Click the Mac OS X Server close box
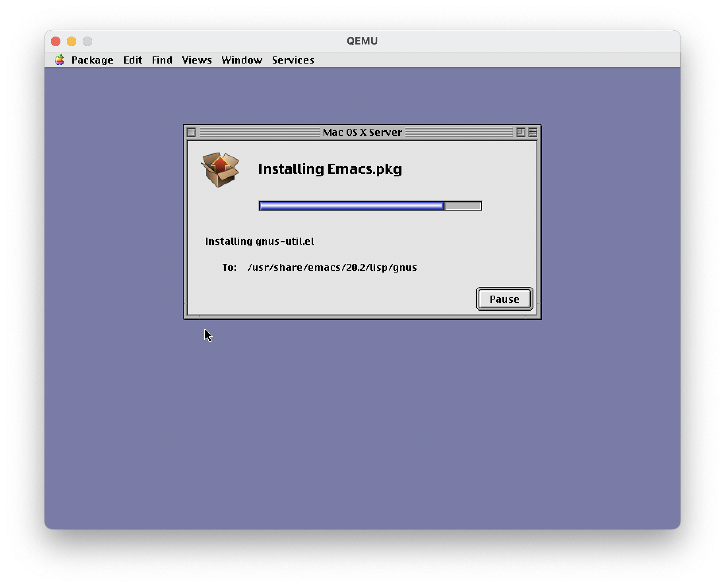This screenshot has width=725, height=588. [x=191, y=132]
